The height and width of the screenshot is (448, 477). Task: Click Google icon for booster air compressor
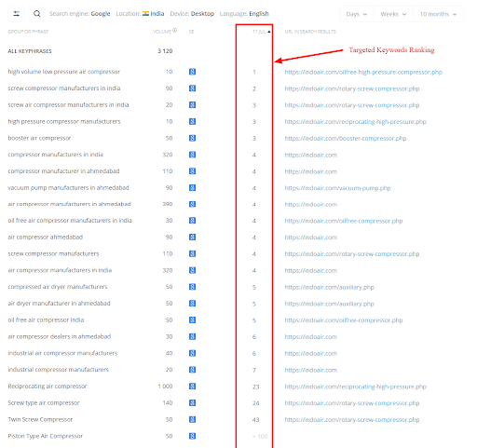click(x=192, y=138)
